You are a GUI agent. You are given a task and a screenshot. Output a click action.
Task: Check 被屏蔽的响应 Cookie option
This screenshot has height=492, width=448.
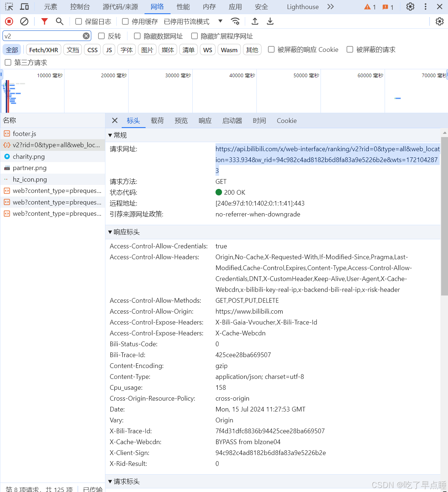coord(271,49)
